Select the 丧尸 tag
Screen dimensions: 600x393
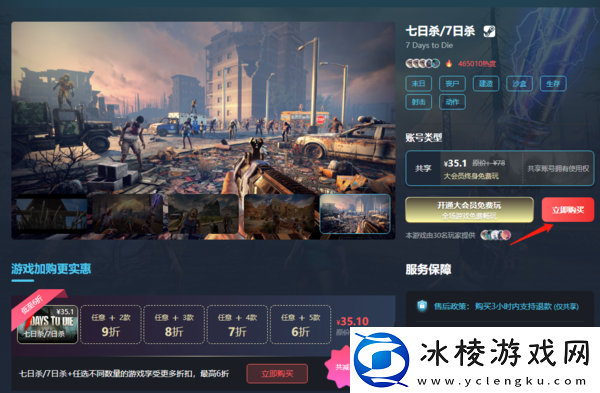click(x=452, y=83)
